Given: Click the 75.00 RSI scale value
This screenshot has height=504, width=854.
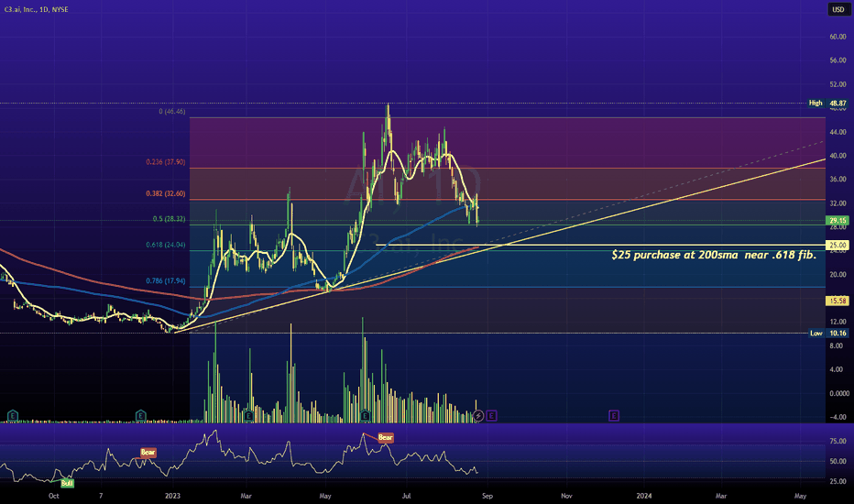Looking at the screenshot, I should (838, 442).
